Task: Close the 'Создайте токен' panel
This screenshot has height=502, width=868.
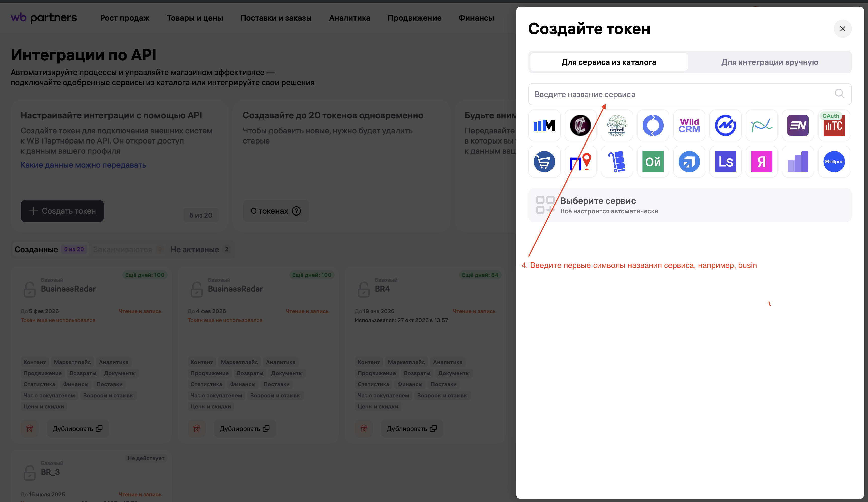Action: tap(843, 29)
